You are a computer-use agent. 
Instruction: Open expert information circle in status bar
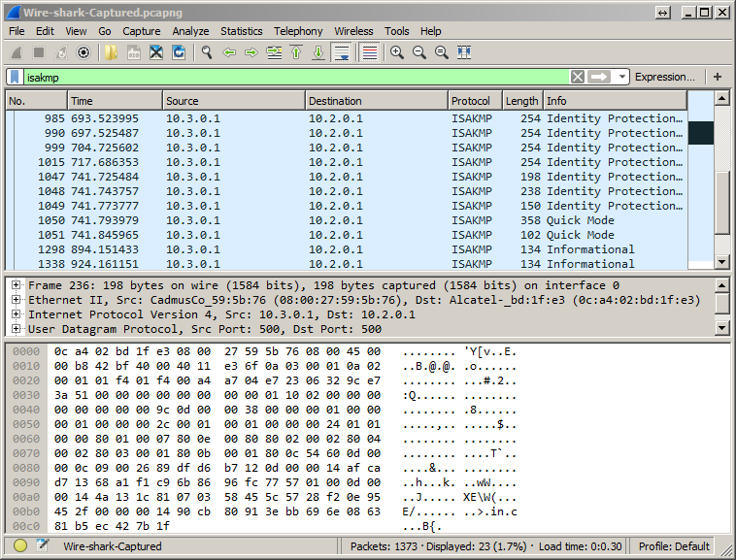[x=20, y=545]
